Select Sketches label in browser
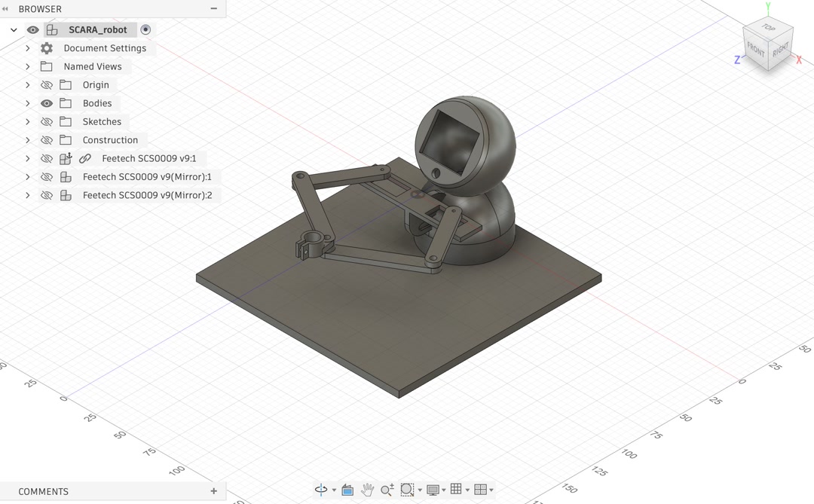The width and height of the screenshot is (814, 504). click(x=102, y=122)
